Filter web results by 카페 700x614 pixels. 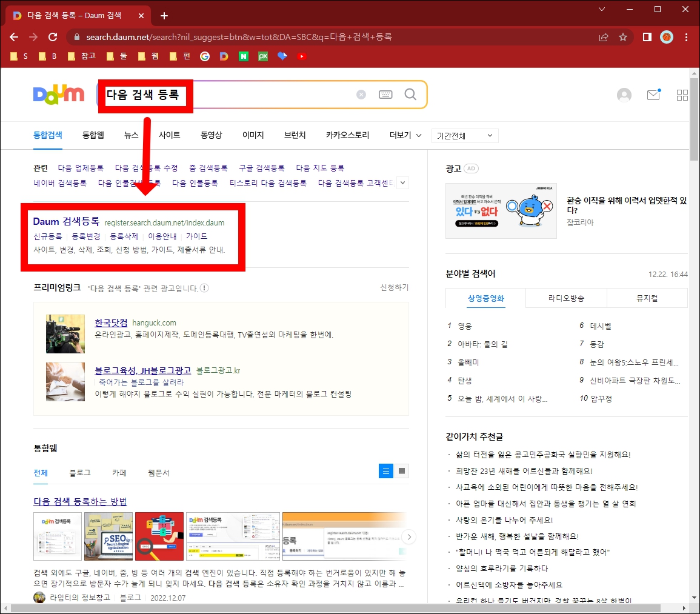tap(119, 473)
